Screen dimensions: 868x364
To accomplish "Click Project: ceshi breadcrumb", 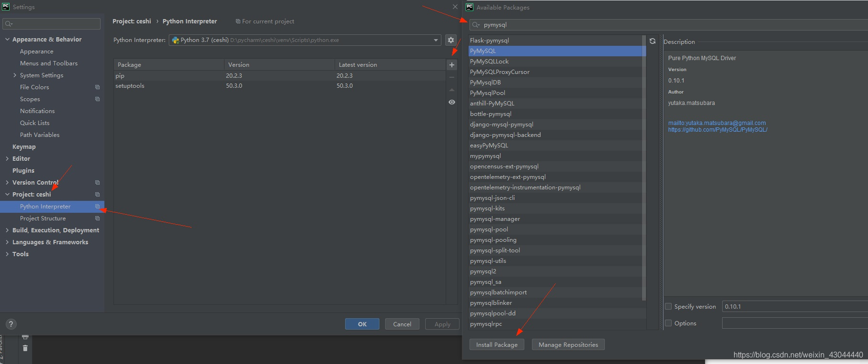I will [132, 21].
